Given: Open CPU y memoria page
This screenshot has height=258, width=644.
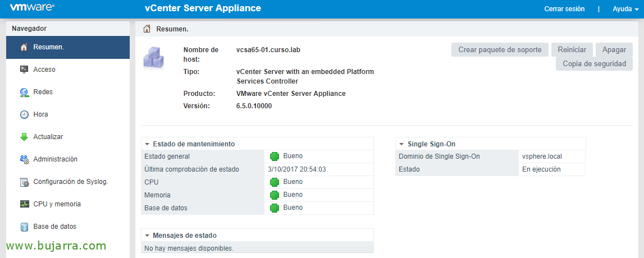Looking at the screenshot, I should pyautogui.click(x=68, y=204).
